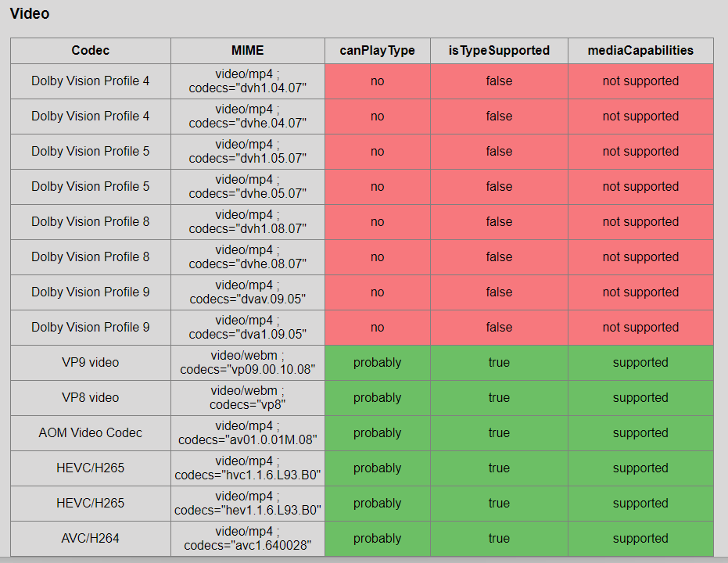Click the hvc1.1.6.L93.B0 MIME cell
Viewport: 728px width, 563px height.
pyautogui.click(x=247, y=468)
